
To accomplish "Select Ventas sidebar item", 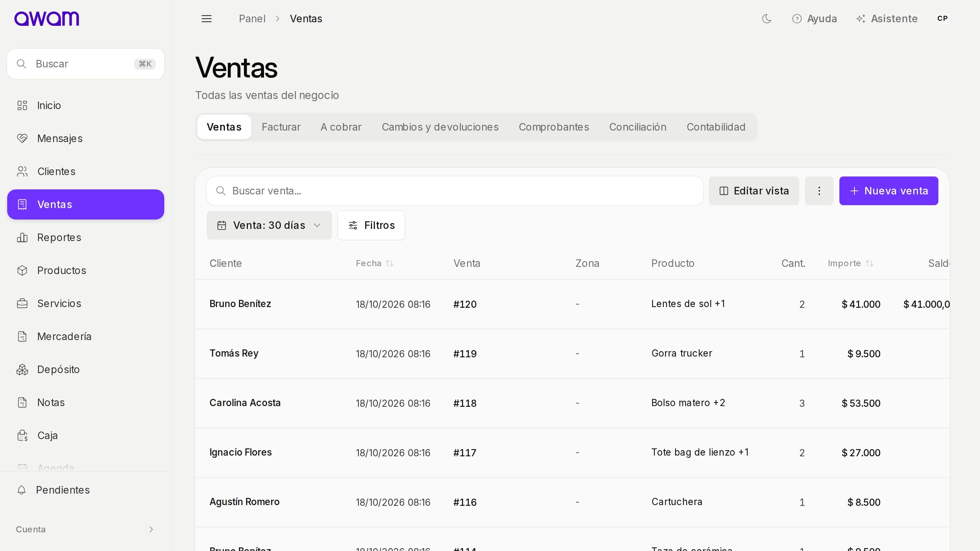I will [x=86, y=204].
